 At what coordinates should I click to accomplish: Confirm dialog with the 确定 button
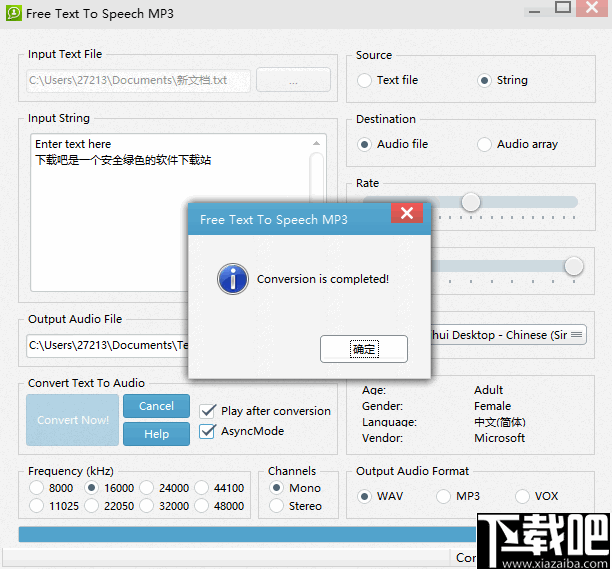364,349
